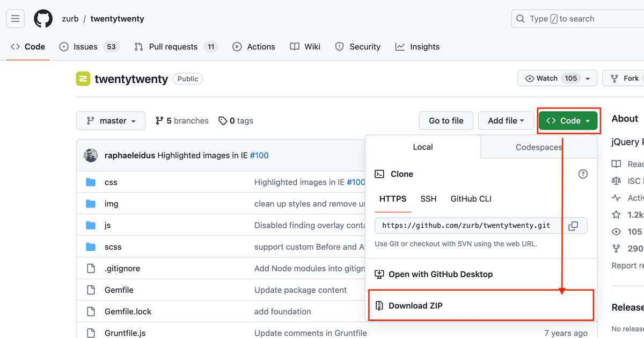Viewport: 644px width, 338px height.
Task: Open the Wiki tab
Action: [x=305, y=47]
